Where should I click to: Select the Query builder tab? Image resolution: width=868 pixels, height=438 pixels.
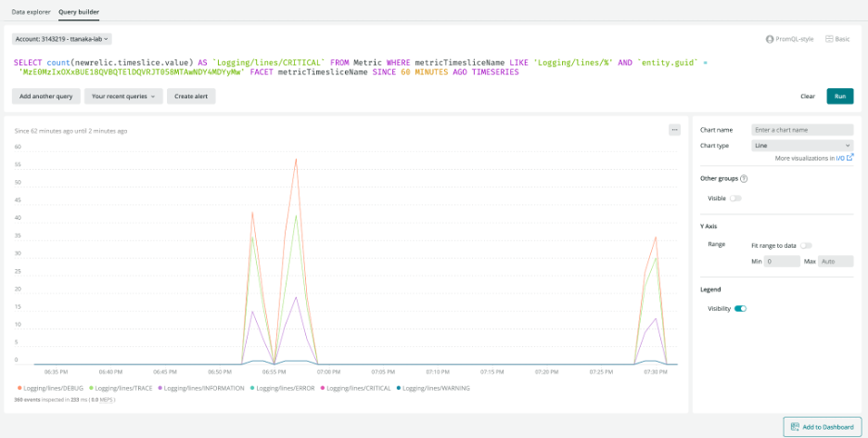(x=79, y=12)
